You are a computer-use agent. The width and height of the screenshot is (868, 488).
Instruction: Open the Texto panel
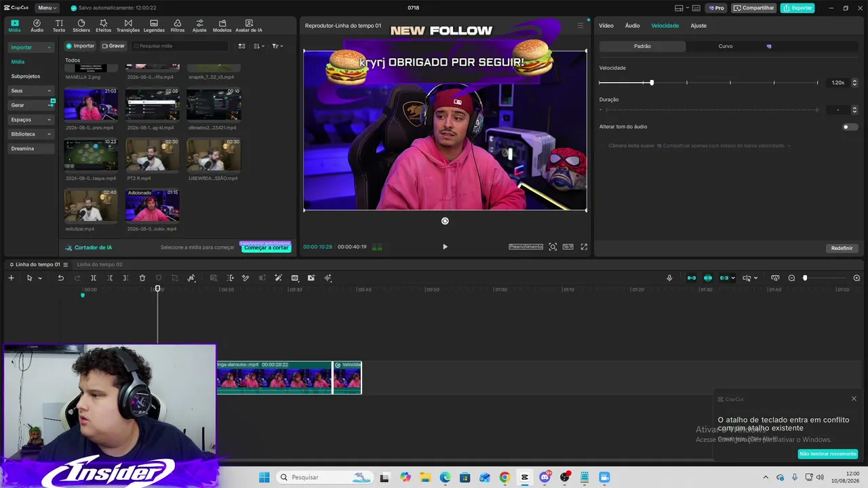59,26
